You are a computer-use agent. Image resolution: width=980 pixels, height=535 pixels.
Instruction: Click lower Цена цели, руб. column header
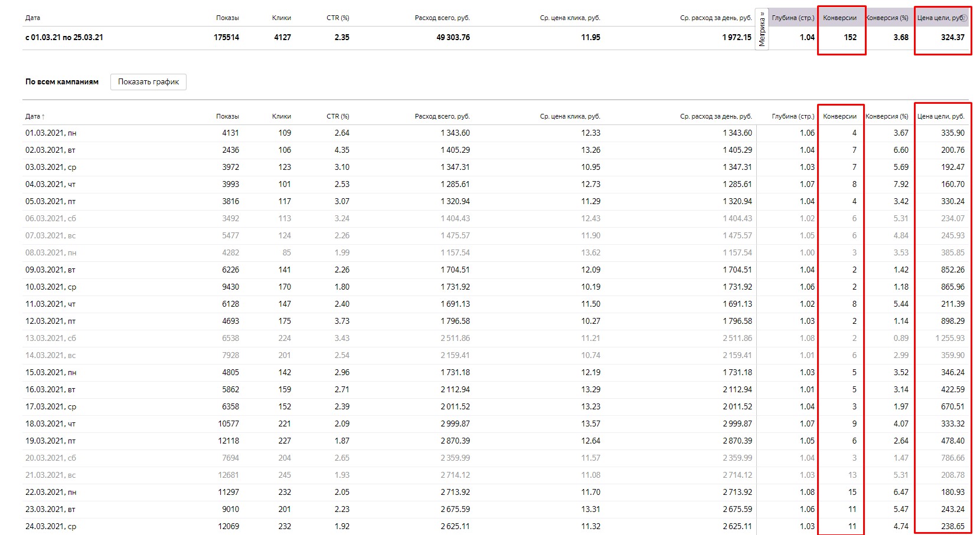(x=941, y=116)
